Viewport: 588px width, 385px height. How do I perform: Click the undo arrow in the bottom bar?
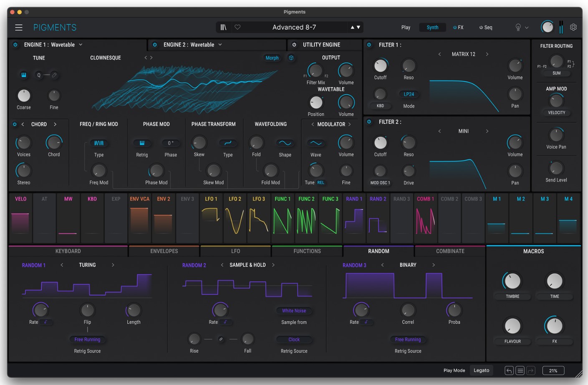(x=509, y=370)
